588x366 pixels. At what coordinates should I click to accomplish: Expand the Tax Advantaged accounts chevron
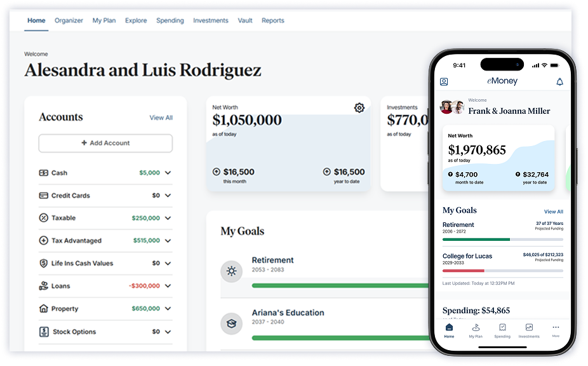point(168,241)
